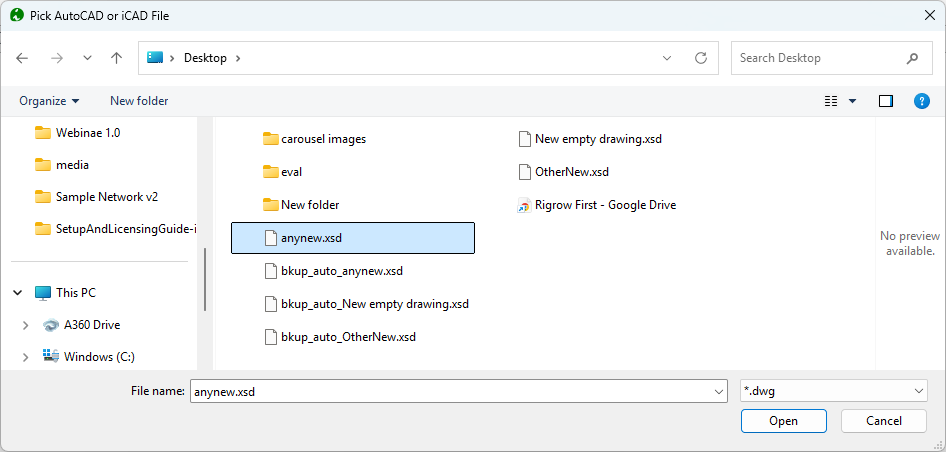
Task: Click the navigation pane vertical scrollbar
Action: coord(205,280)
